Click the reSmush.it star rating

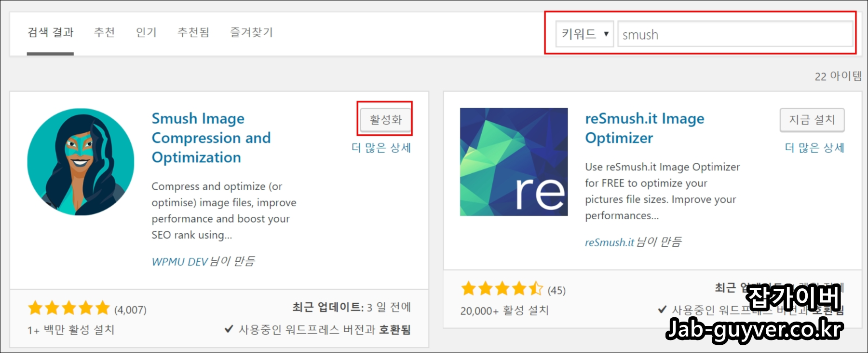pos(502,289)
